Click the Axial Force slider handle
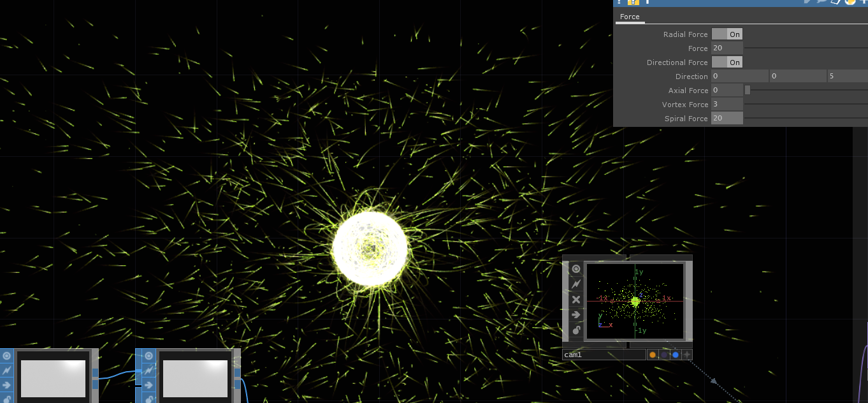This screenshot has width=868, height=403. click(x=748, y=90)
